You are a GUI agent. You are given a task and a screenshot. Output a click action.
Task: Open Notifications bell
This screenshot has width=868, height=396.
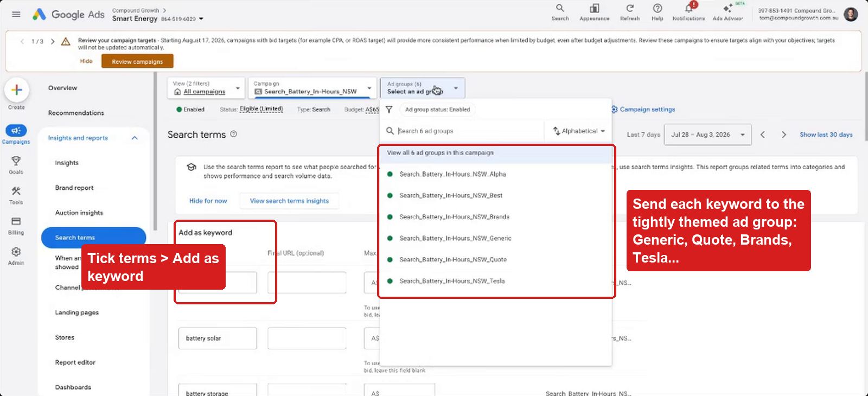point(688,12)
